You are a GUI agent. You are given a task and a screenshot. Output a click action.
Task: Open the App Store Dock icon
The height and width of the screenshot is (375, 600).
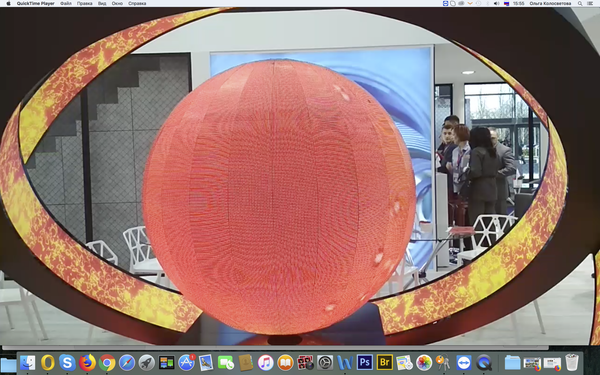tap(186, 362)
